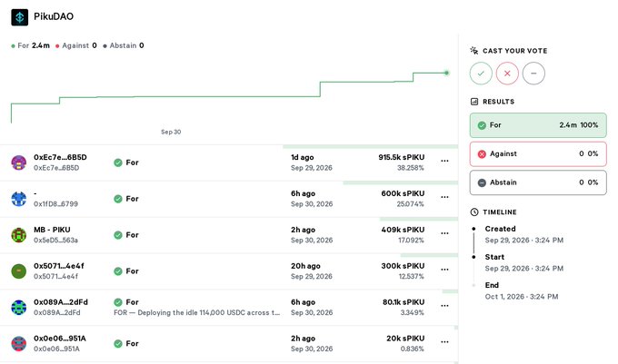Open options menu for MB - PIKU vote
This screenshot has width=618, height=364.
tap(444, 233)
